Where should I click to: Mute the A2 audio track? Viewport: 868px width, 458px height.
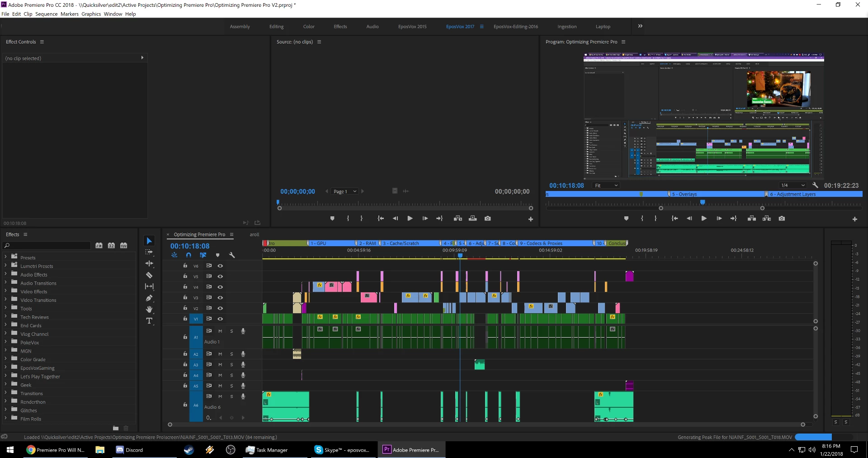point(220,354)
